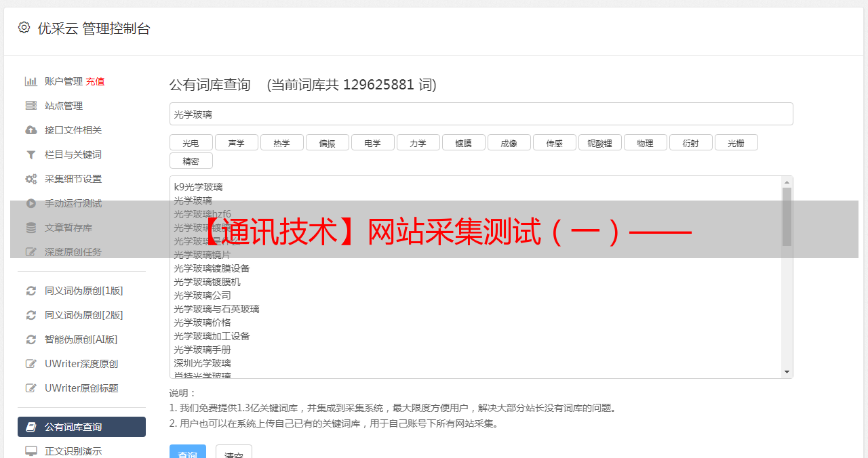
Task: Click result row 光学玻璃手册
Action: tap(202, 350)
